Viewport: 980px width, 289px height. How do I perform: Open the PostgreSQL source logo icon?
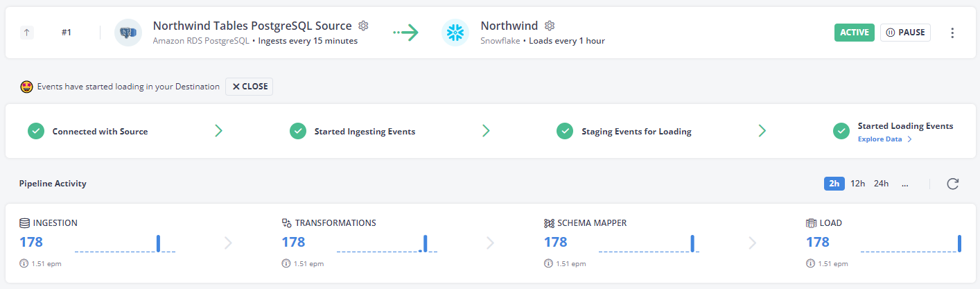128,33
